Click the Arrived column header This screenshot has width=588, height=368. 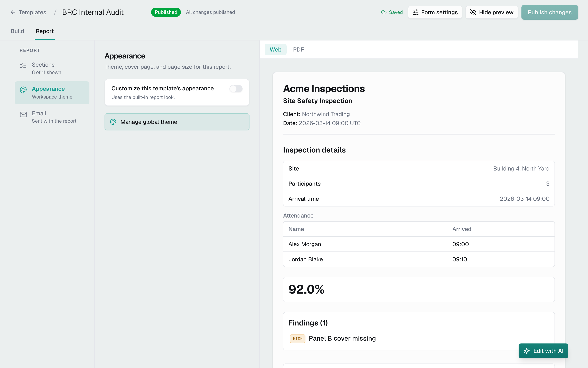[462, 229]
